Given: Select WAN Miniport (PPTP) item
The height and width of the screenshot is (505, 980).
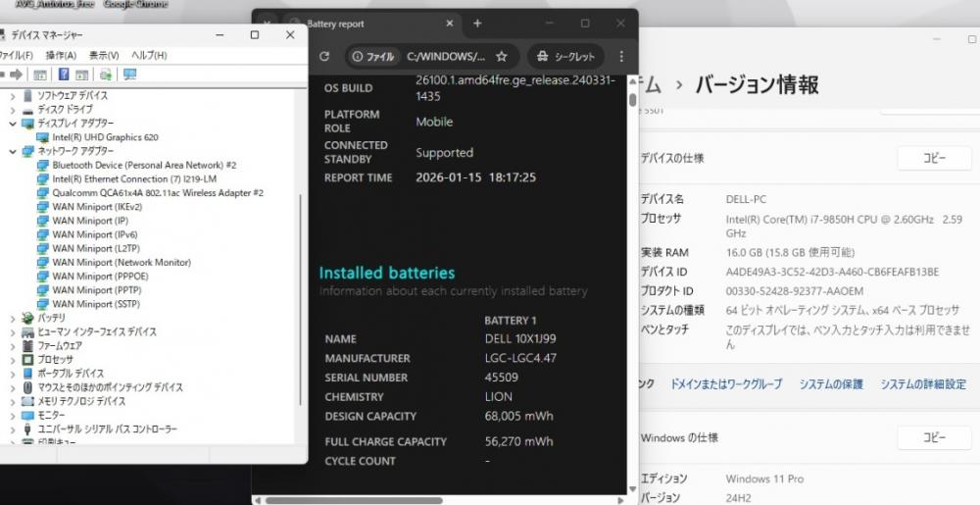Looking at the screenshot, I should [x=97, y=290].
